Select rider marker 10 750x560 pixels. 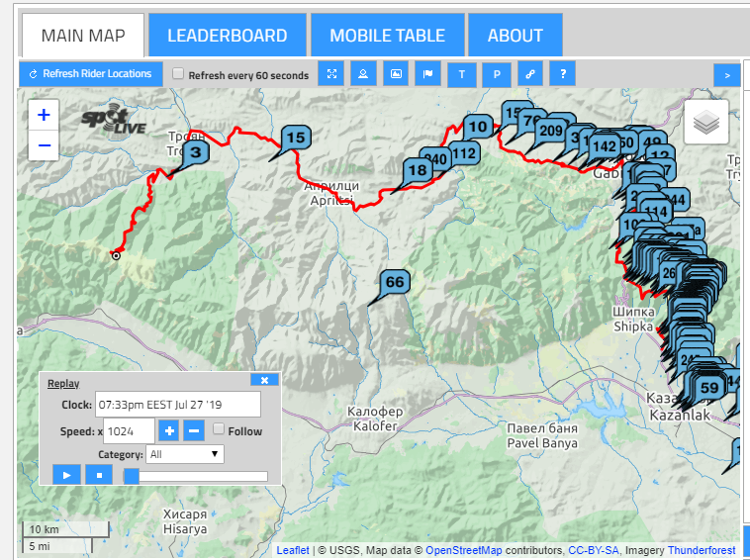tap(478, 127)
